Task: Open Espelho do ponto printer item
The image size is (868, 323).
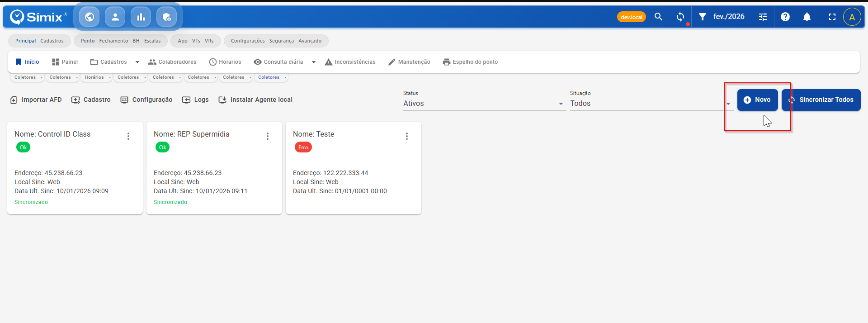Action: pyautogui.click(x=470, y=62)
